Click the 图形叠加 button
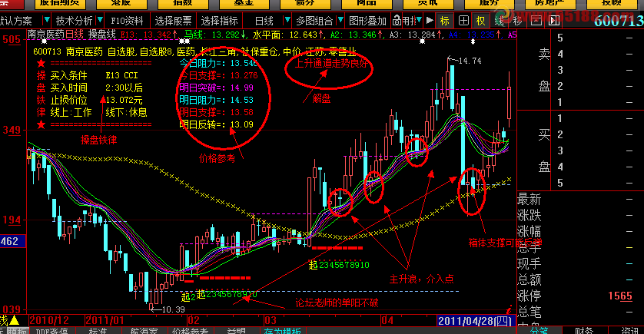This screenshot has height=334, width=644. click(367, 21)
